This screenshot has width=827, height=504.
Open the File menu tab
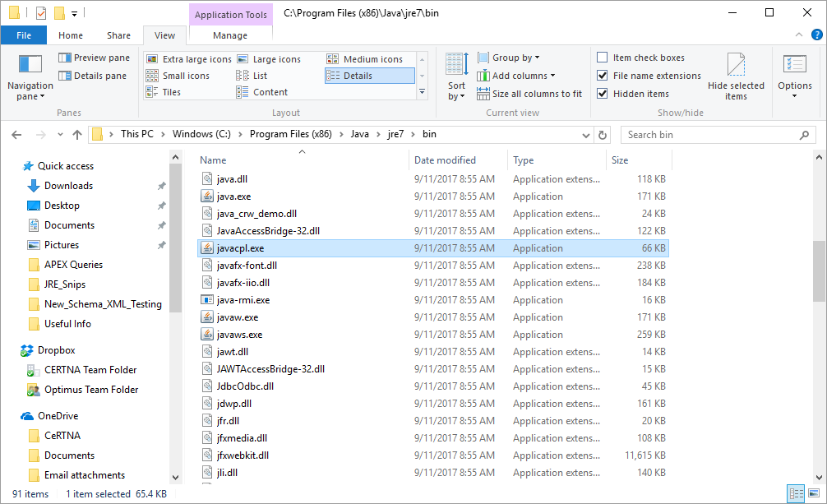tap(24, 35)
